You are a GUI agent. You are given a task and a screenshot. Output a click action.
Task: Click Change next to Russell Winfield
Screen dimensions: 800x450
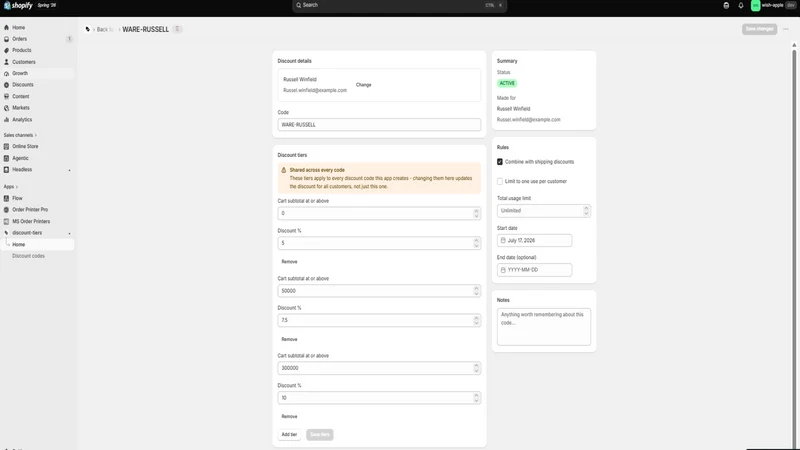click(x=364, y=85)
